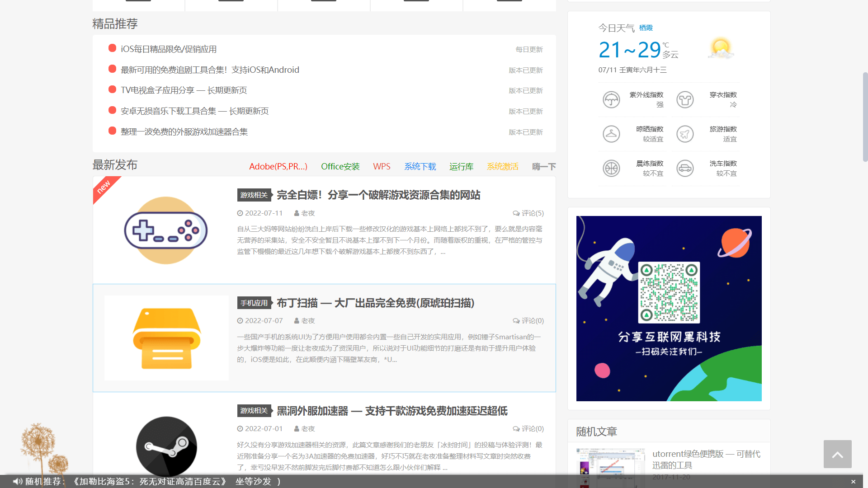Viewport: 868px width, 488px height.
Task: Click the page vertical scrollbar thumb
Action: pyautogui.click(x=865, y=117)
